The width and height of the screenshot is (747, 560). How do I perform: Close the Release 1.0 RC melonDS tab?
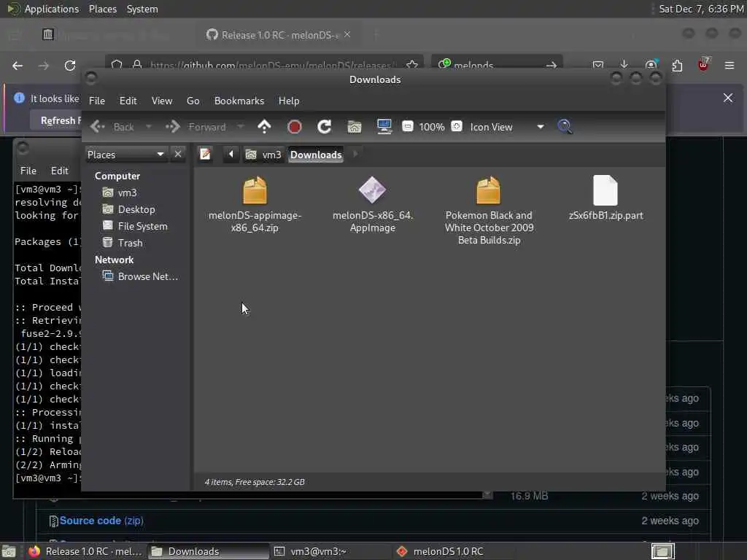click(x=347, y=35)
